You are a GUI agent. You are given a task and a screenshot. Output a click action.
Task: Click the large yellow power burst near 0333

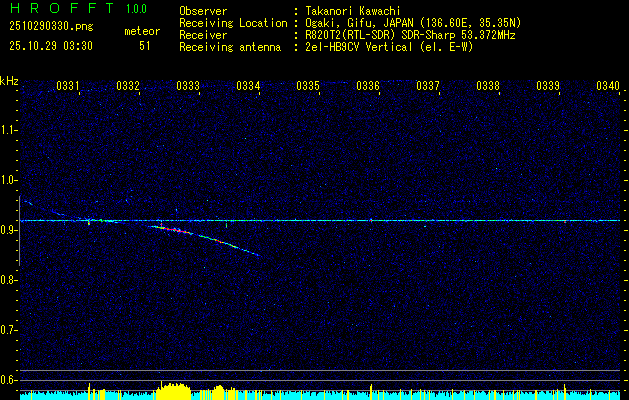pyautogui.click(x=173, y=391)
